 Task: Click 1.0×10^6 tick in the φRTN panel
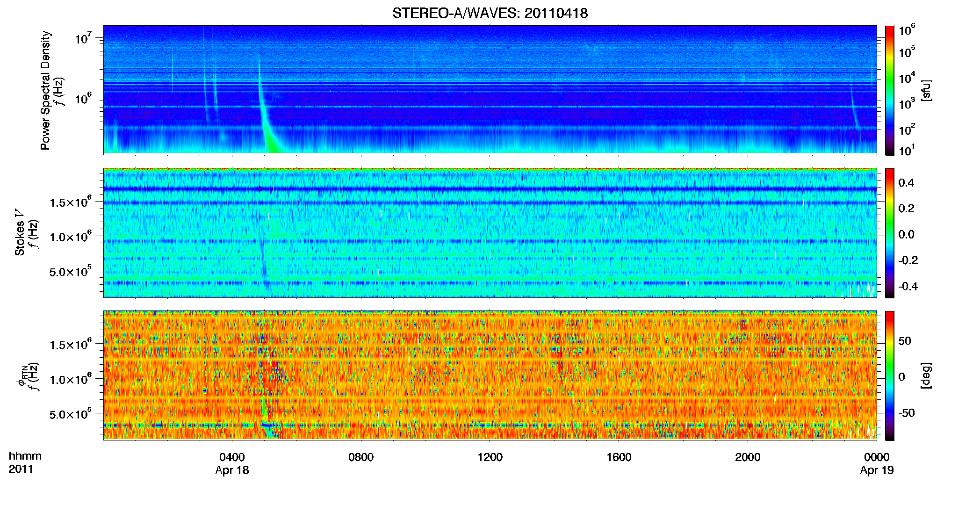tap(72, 379)
